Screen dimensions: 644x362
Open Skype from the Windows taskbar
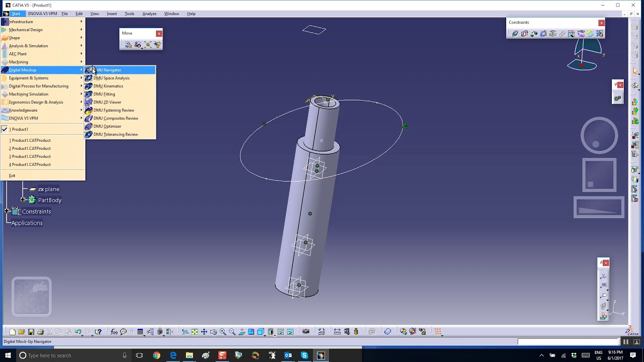(304, 355)
